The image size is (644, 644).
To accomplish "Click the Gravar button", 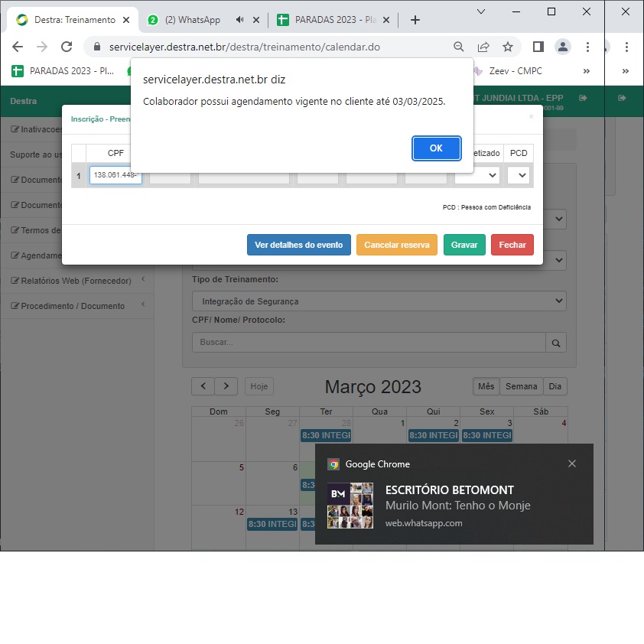I will [x=464, y=245].
